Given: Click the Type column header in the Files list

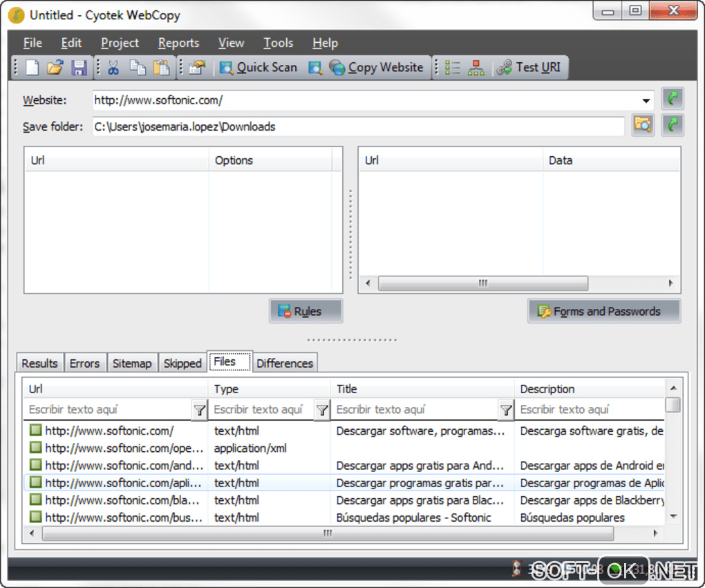Looking at the screenshot, I should 269,389.
